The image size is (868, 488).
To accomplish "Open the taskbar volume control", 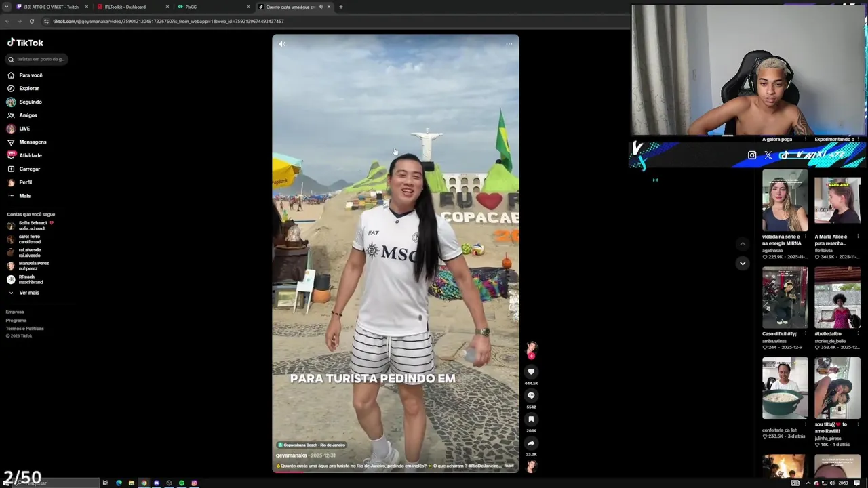I will click(832, 483).
